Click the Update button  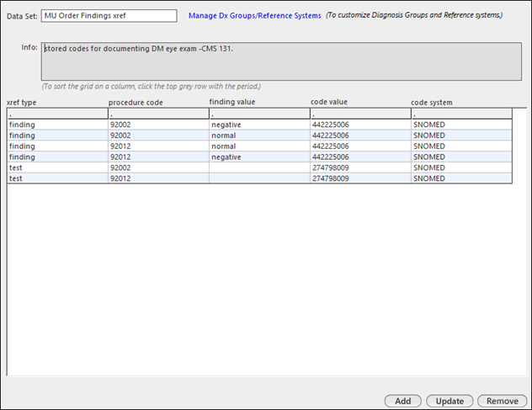pos(450,401)
